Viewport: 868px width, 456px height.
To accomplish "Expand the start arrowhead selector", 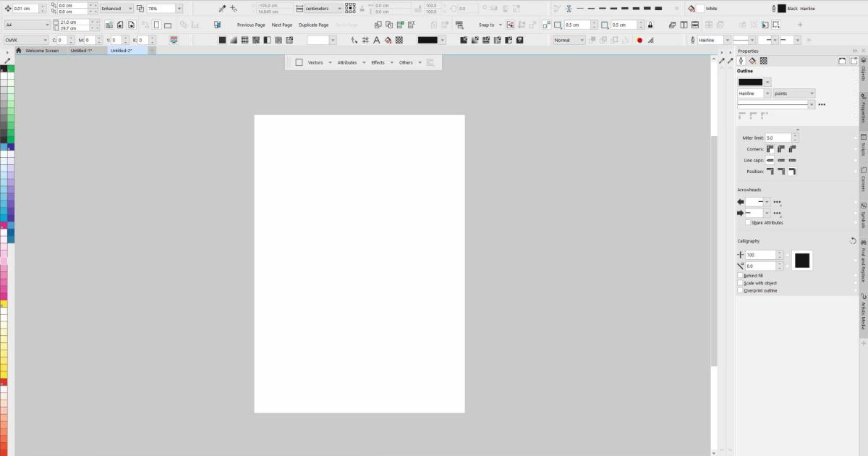I will coord(767,202).
